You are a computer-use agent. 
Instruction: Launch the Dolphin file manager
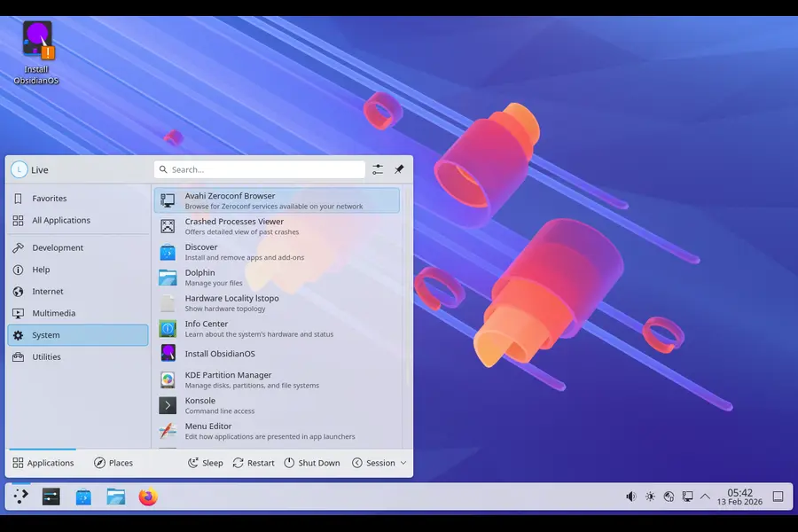[199, 277]
